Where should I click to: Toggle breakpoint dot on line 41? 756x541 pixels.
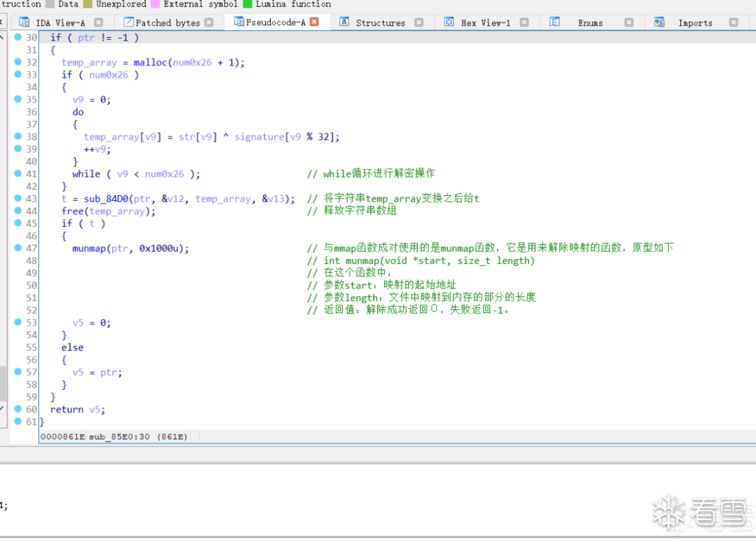coord(17,173)
